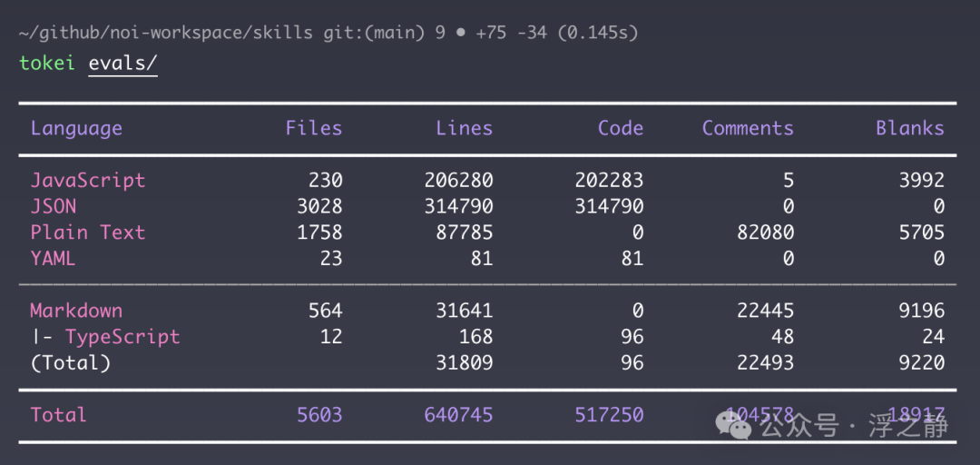Click the 'git:(main)' branch indicator
The image size is (980, 465).
pyautogui.click(x=375, y=34)
